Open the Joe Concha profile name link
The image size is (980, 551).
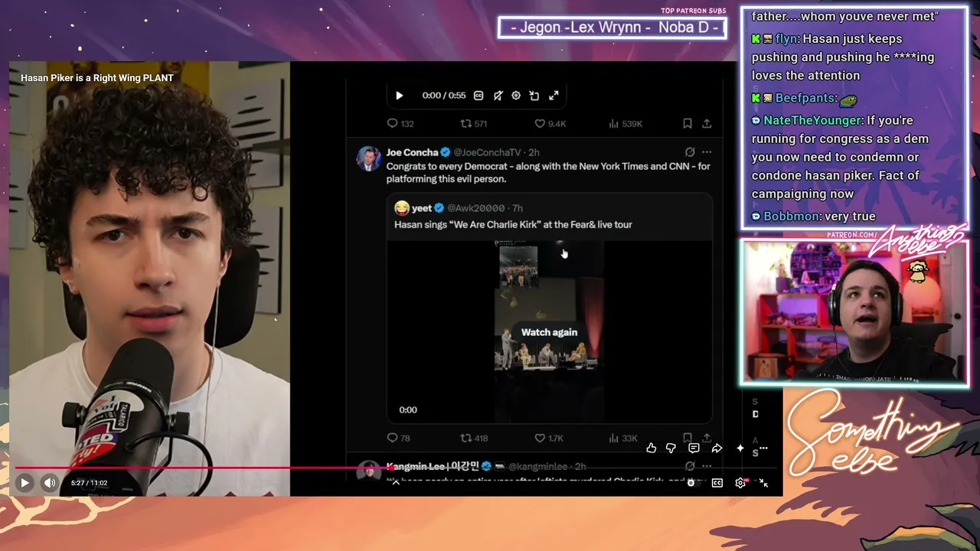[x=412, y=152]
